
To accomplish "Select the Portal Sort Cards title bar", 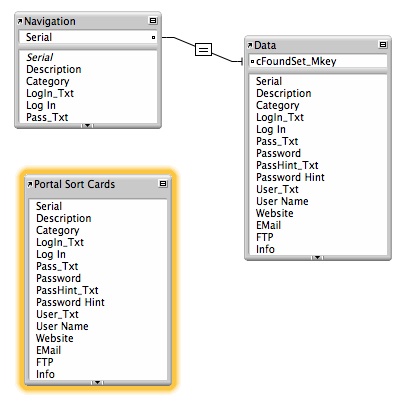I will click(x=98, y=184).
